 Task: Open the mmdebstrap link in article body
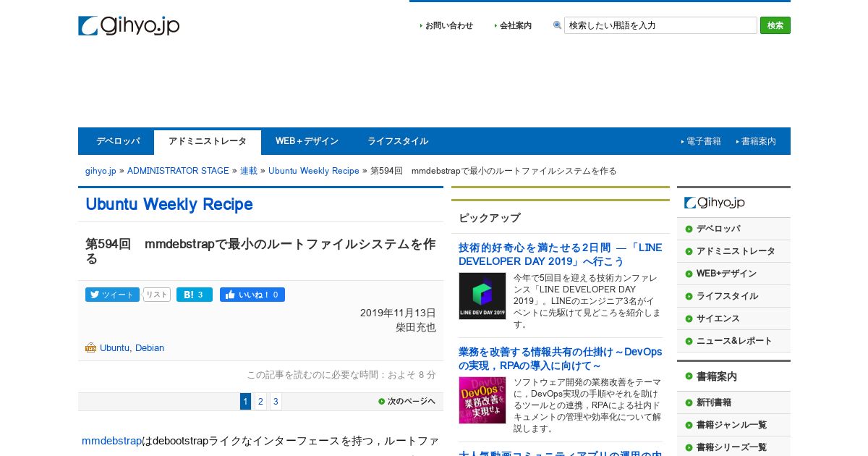[x=111, y=441]
